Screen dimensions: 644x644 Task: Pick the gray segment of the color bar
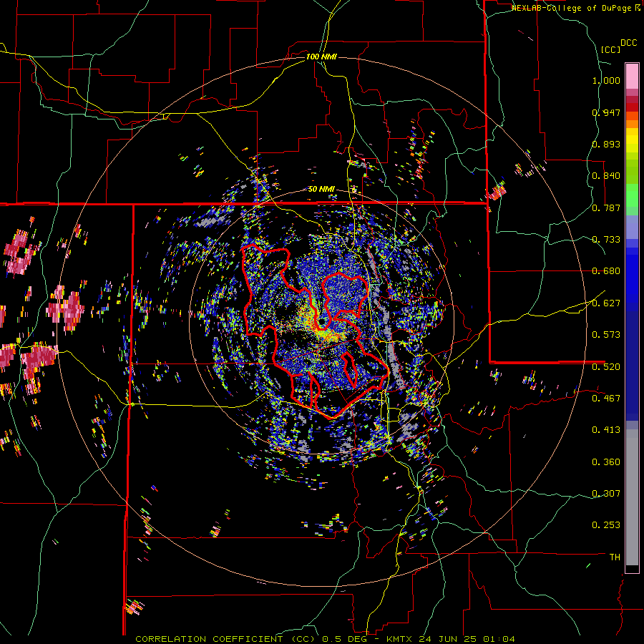coord(632,497)
